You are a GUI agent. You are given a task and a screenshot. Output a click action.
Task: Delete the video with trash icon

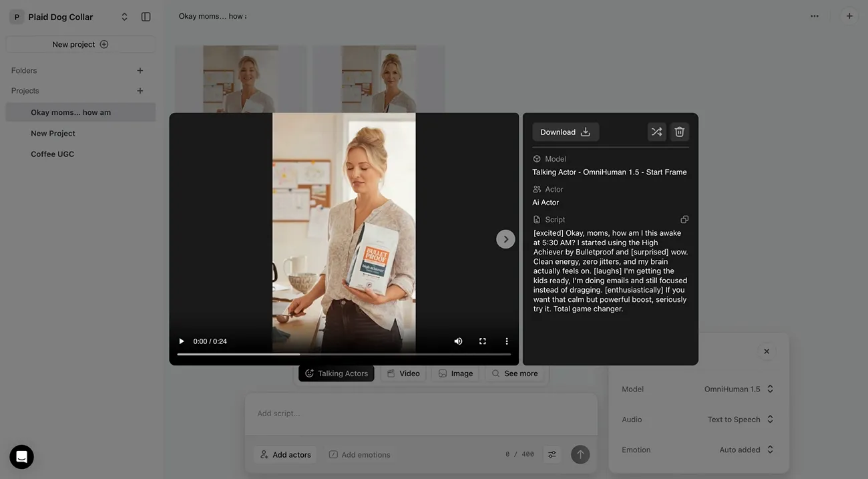click(x=680, y=132)
